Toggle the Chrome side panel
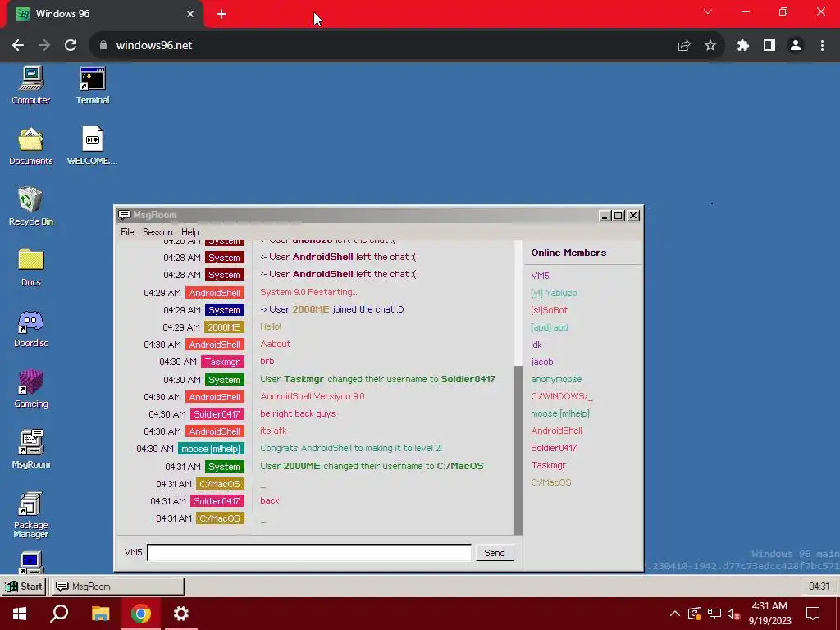 click(x=769, y=46)
